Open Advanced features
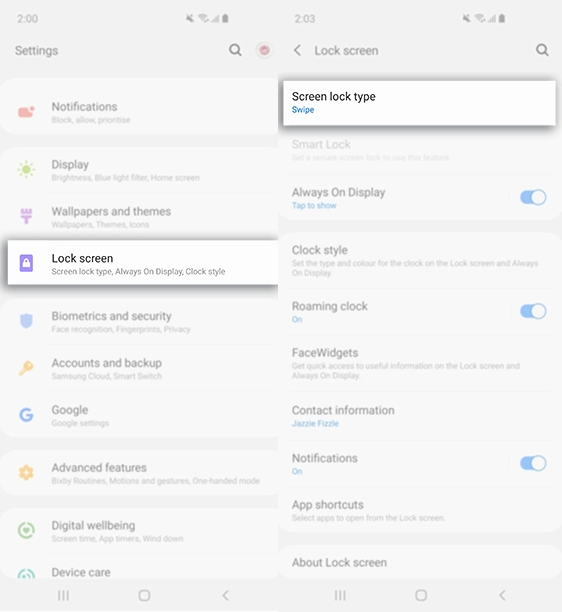562x612 pixels. point(140,473)
